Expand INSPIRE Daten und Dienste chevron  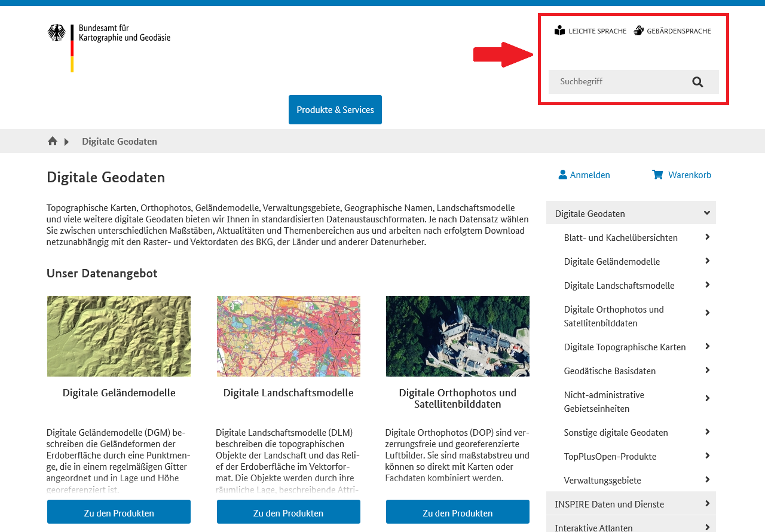click(707, 503)
